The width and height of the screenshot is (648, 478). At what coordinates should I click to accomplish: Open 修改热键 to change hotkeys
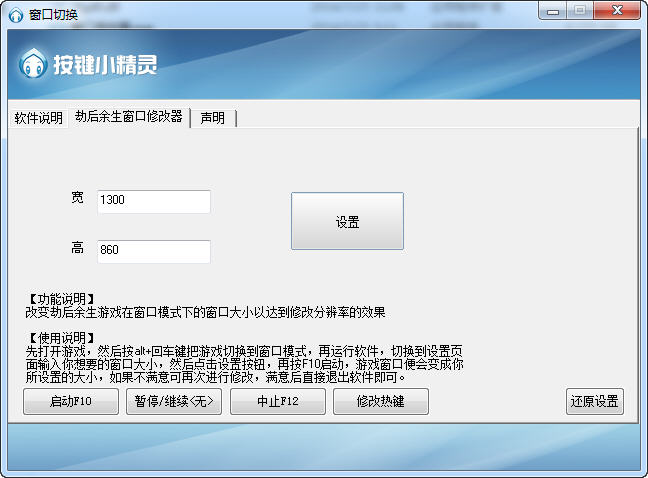click(380, 401)
